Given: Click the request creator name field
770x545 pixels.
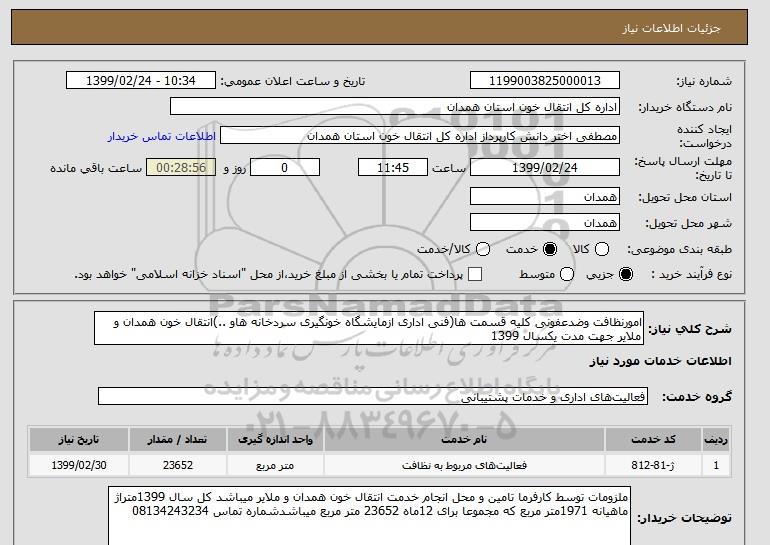Looking at the screenshot, I should point(420,136).
